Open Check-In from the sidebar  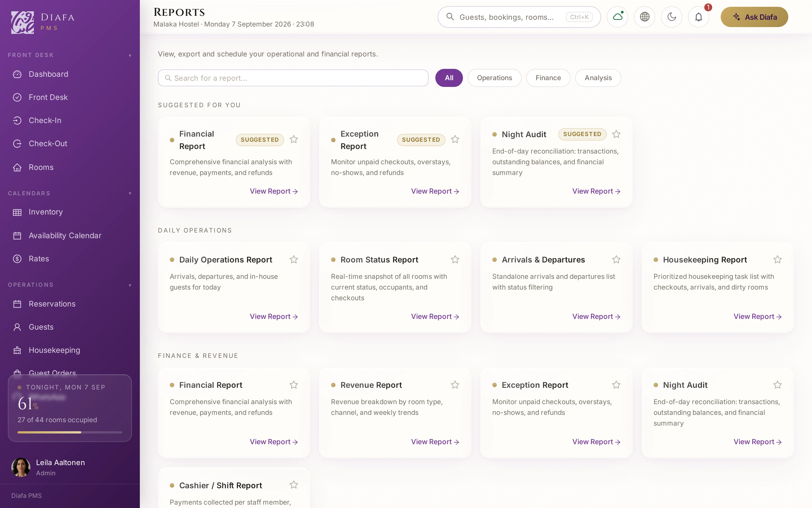tap(45, 120)
